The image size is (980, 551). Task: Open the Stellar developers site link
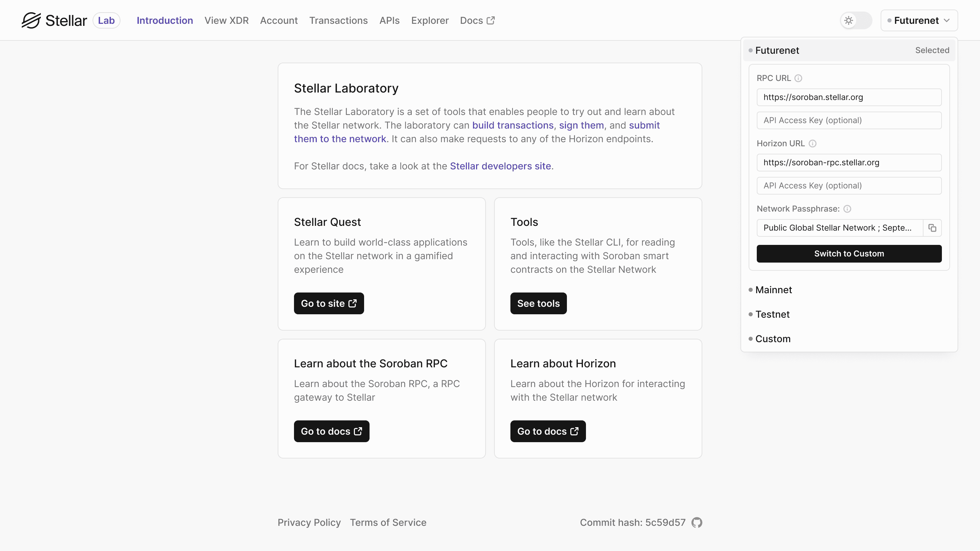[501, 166]
